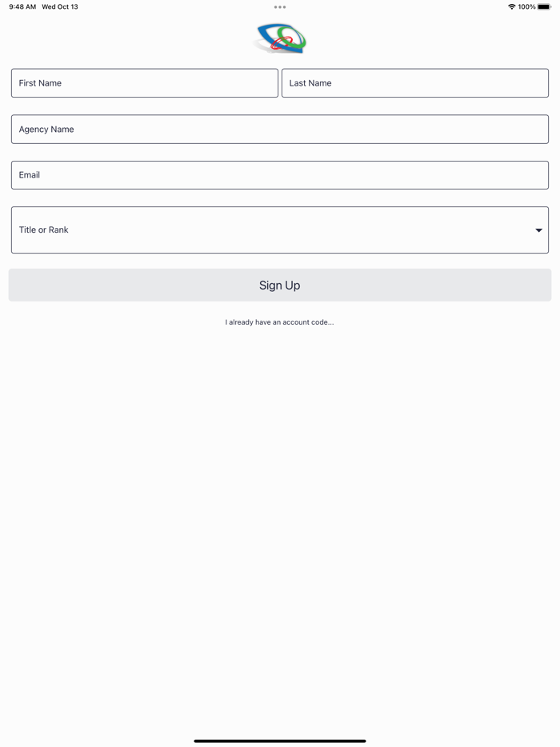560x747 pixels.
Task: Click into the Agency Name field
Action: [280, 130]
